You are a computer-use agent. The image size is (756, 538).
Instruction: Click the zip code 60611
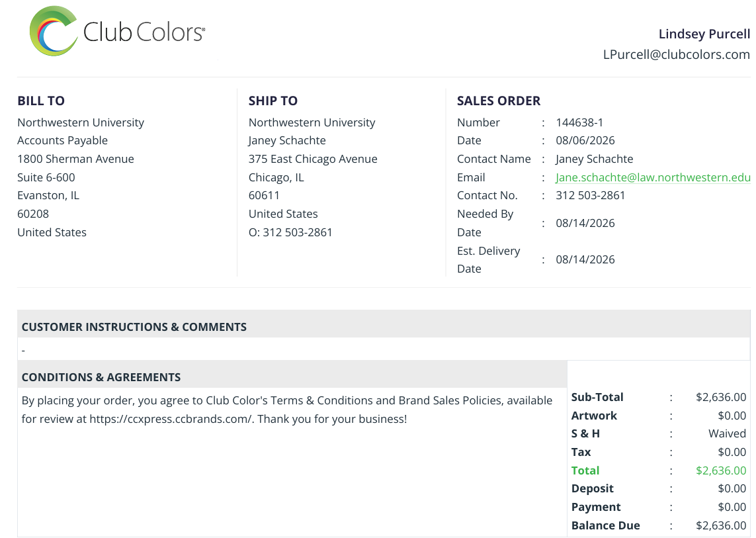point(264,195)
